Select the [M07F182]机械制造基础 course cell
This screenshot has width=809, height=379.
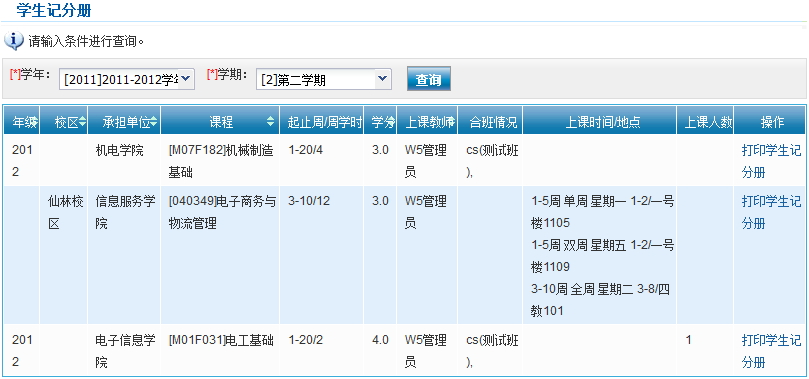(x=220, y=161)
